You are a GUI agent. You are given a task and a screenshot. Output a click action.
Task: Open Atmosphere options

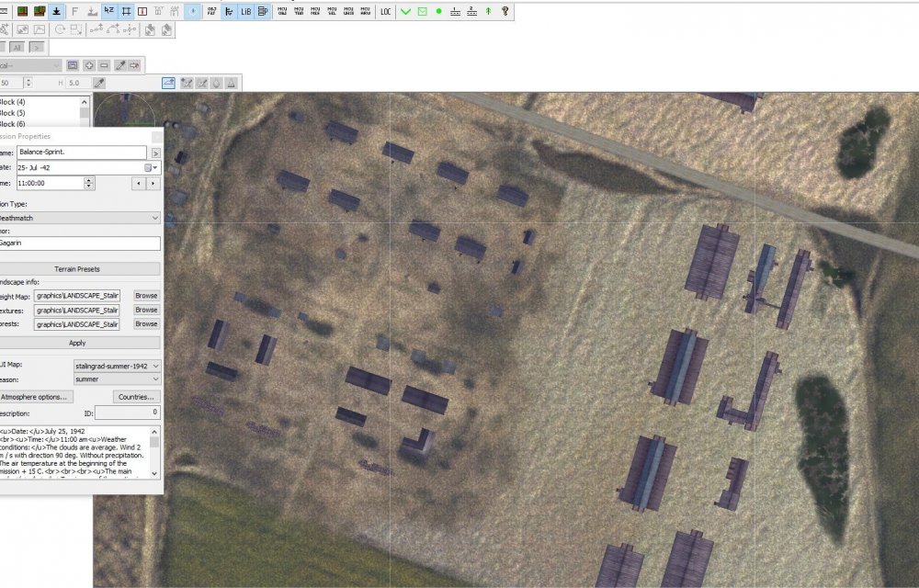pyautogui.click(x=35, y=397)
